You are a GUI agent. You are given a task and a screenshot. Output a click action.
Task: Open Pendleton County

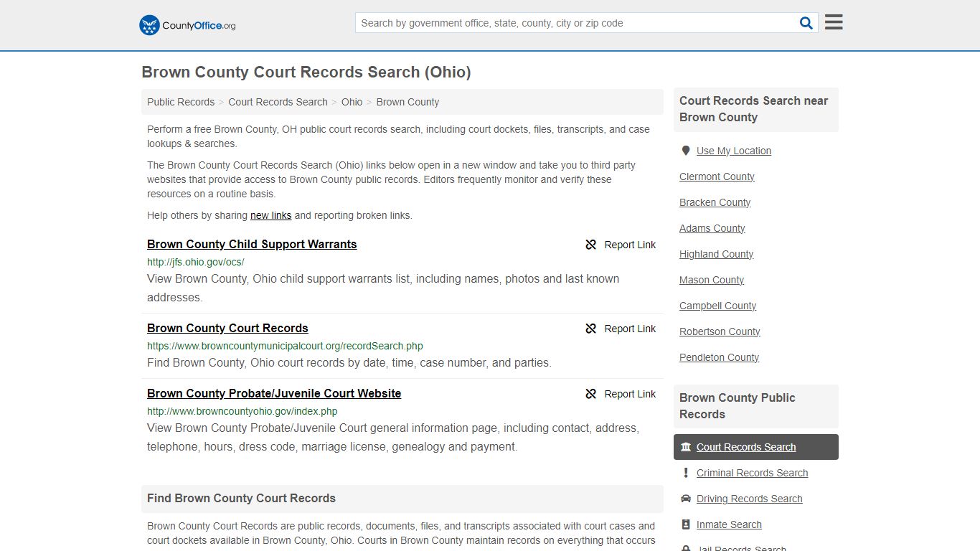tap(719, 357)
